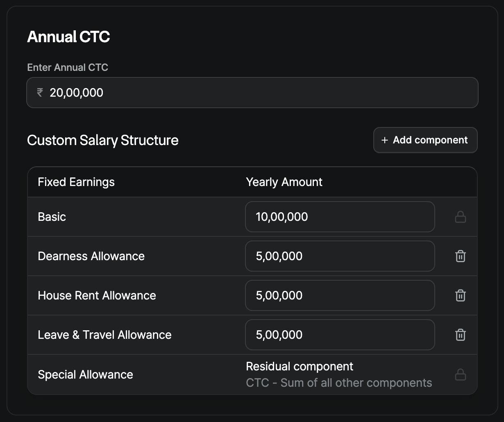Image resolution: width=504 pixels, height=422 pixels.
Task: Edit the Leave & Travel Allowance amount
Action: [x=340, y=335]
